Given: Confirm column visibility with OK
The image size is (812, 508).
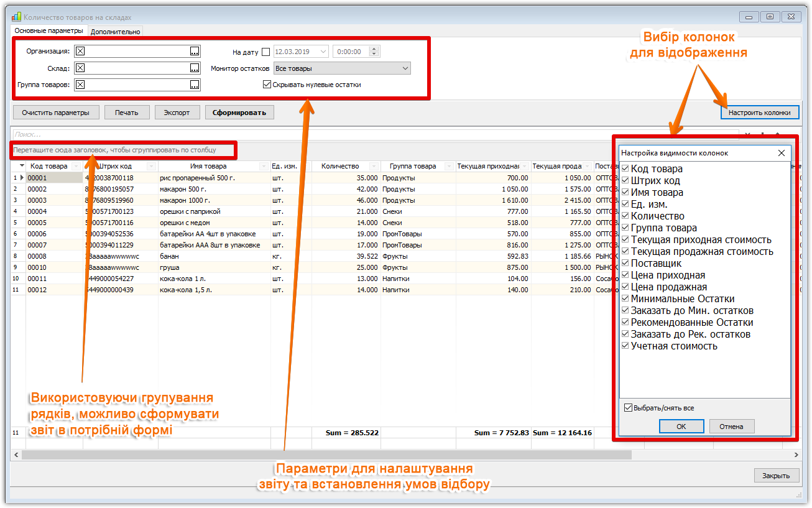Looking at the screenshot, I should tap(681, 427).
